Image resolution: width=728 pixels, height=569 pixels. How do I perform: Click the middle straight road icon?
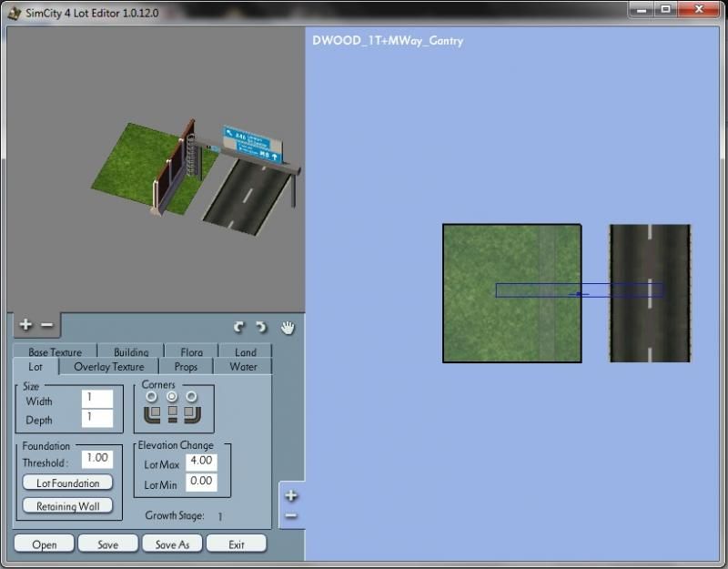[x=172, y=414]
